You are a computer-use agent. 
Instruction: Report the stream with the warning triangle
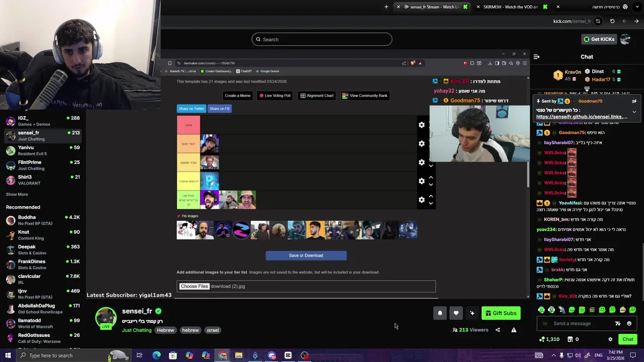[514, 330]
